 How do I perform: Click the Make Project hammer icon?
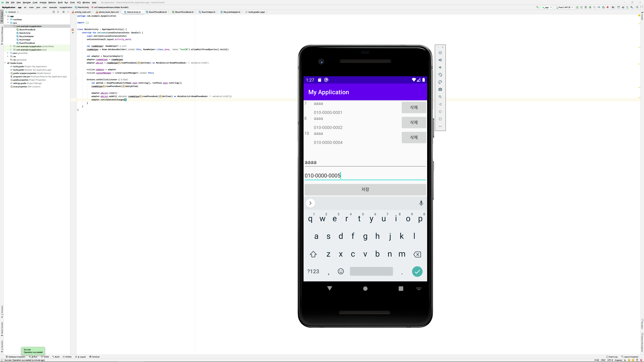[x=538, y=7]
